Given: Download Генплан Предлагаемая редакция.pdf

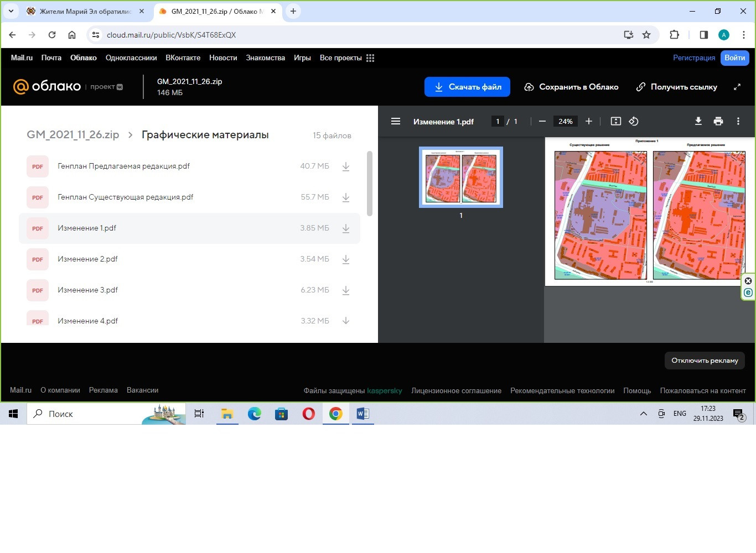Looking at the screenshot, I should click(346, 166).
